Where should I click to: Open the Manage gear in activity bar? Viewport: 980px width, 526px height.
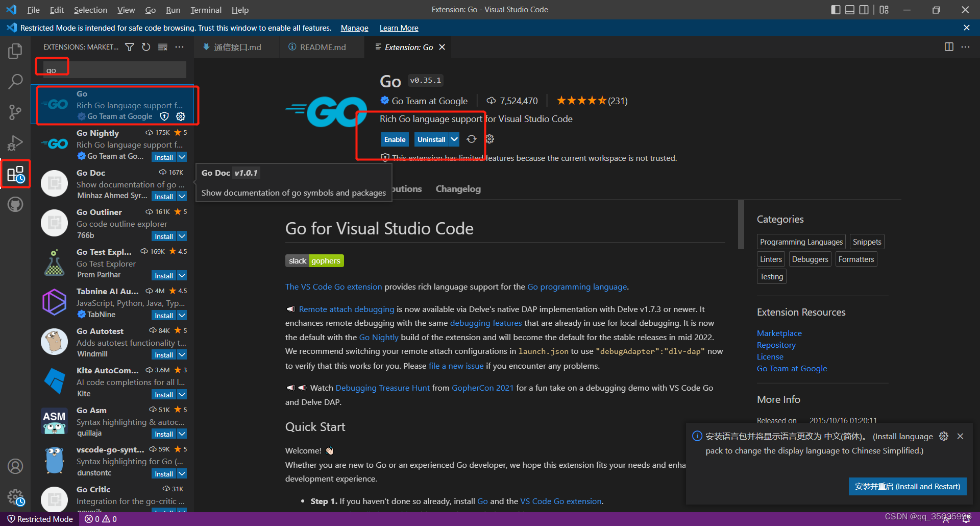point(15,497)
